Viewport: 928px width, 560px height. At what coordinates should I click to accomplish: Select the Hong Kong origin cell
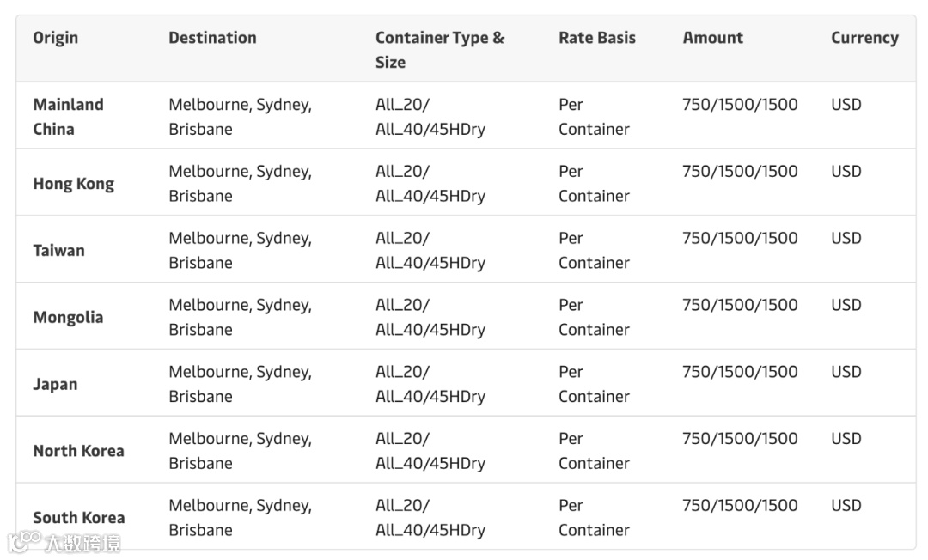pos(73,184)
